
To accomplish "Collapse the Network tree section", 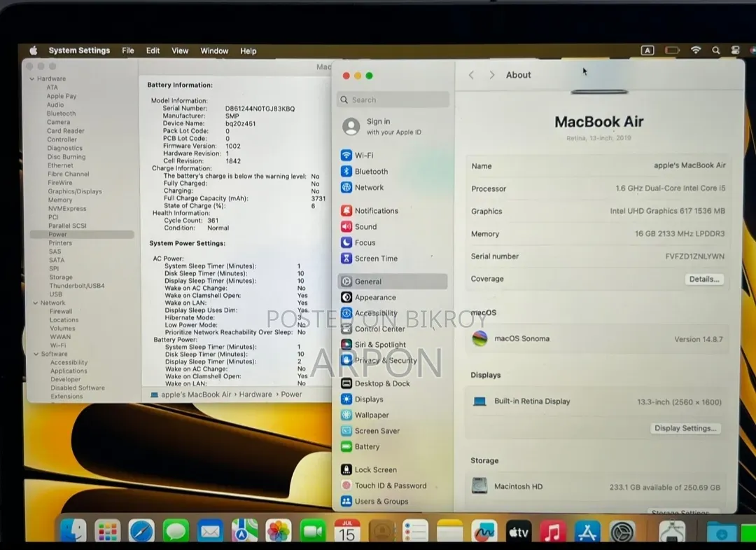I will (x=35, y=303).
